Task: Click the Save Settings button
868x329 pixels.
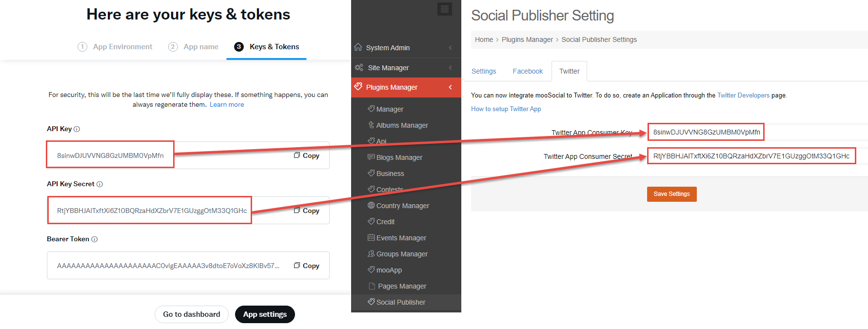Action: tap(671, 194)
